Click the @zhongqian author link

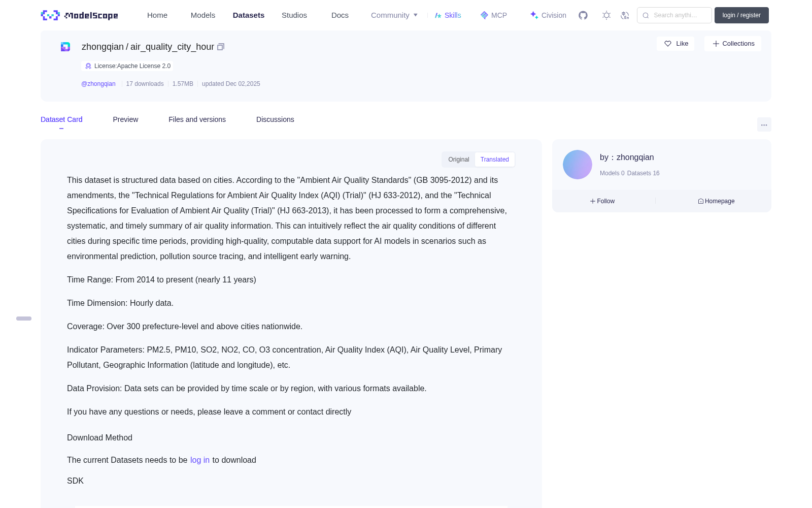98,84
